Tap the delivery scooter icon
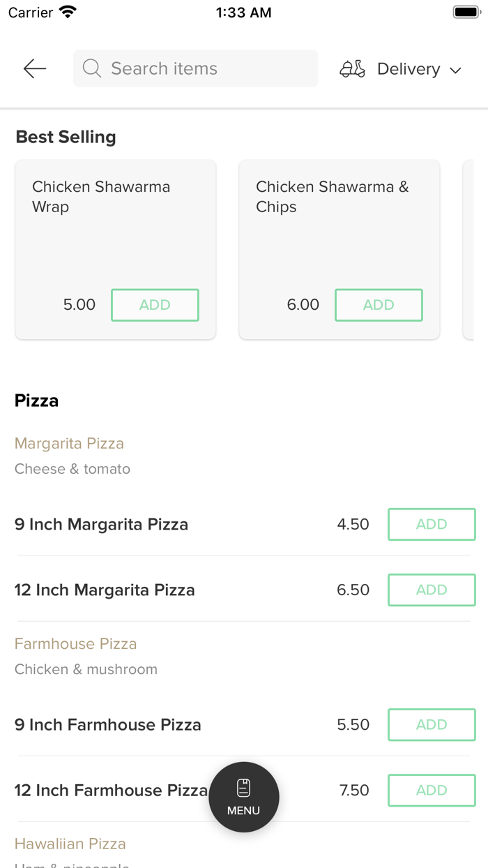 coord(352,69)
